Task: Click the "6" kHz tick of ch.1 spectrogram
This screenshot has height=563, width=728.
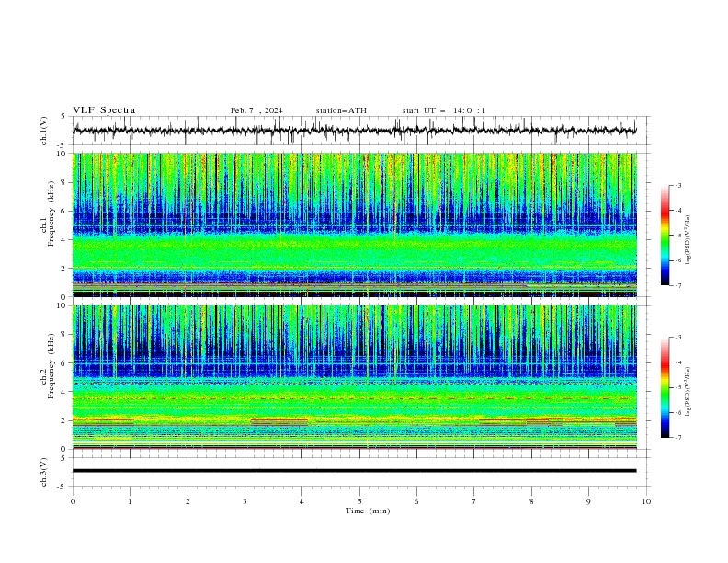Action: pos(65,211)
